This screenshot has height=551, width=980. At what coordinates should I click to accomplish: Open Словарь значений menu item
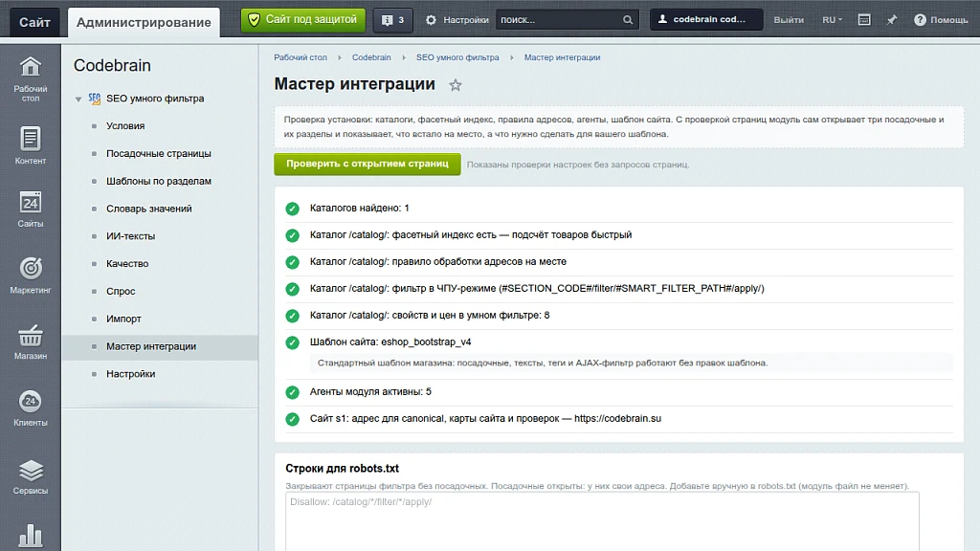[x=148, y=209]
